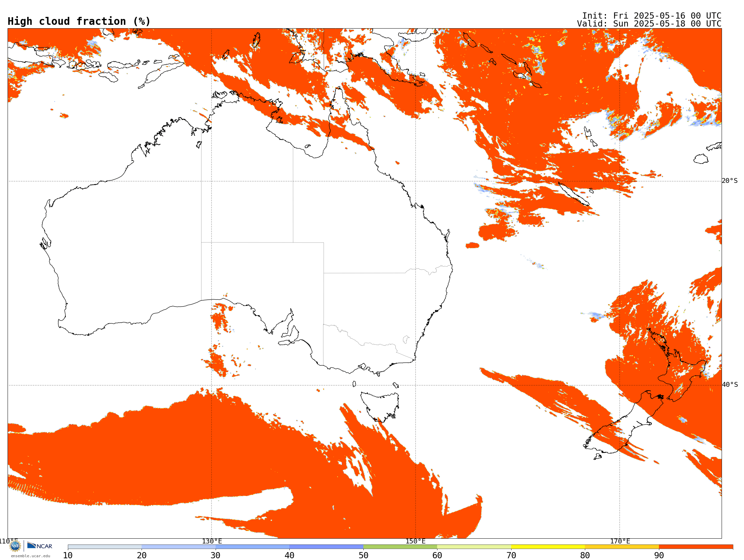Screen dimensions: 744x560
Task: Click the 70–80 yellow colorbar segment
Action: click(548, 547)
